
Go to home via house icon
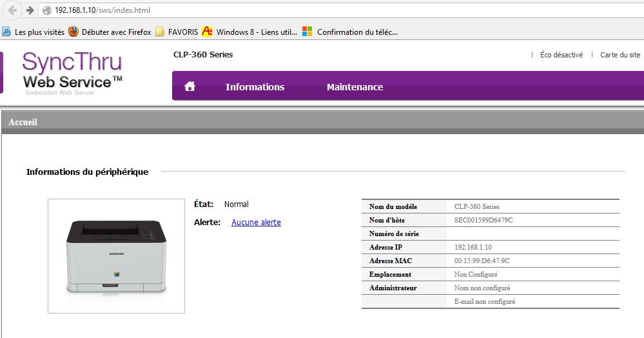[x=190, y=86]
